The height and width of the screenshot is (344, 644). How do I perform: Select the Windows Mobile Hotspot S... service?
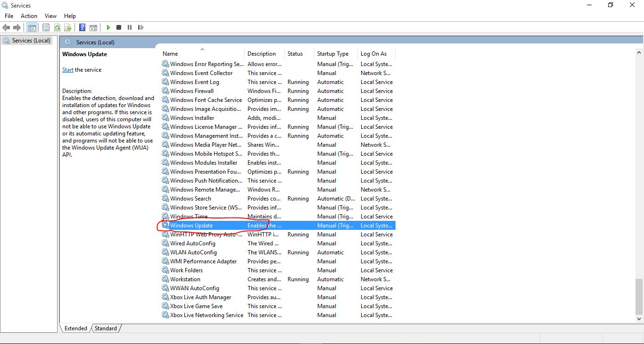[278, 154]
